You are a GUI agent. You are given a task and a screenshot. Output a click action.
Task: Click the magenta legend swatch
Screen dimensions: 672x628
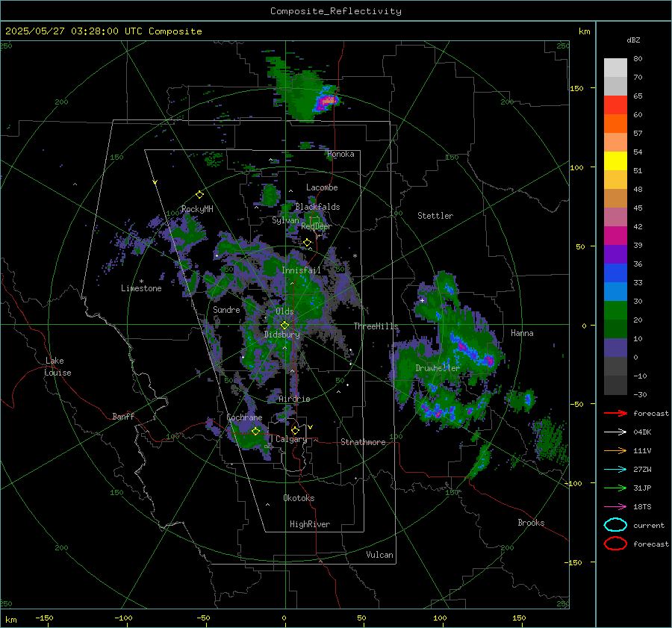coord(615,235)
